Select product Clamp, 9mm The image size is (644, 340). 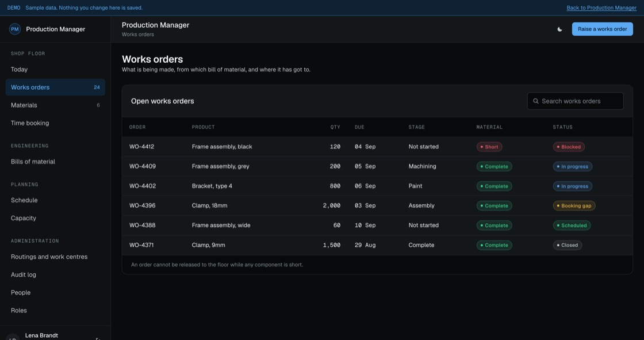click(x=208, y=245)
